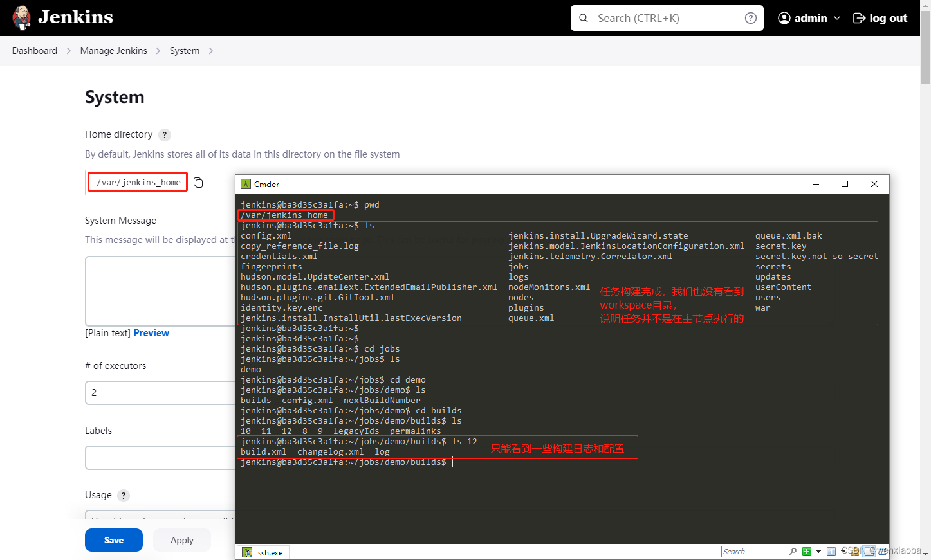This screenshot has width=931, height=560.
Task: Click Jenkins title text in header
Action: [x=75, y=17]
